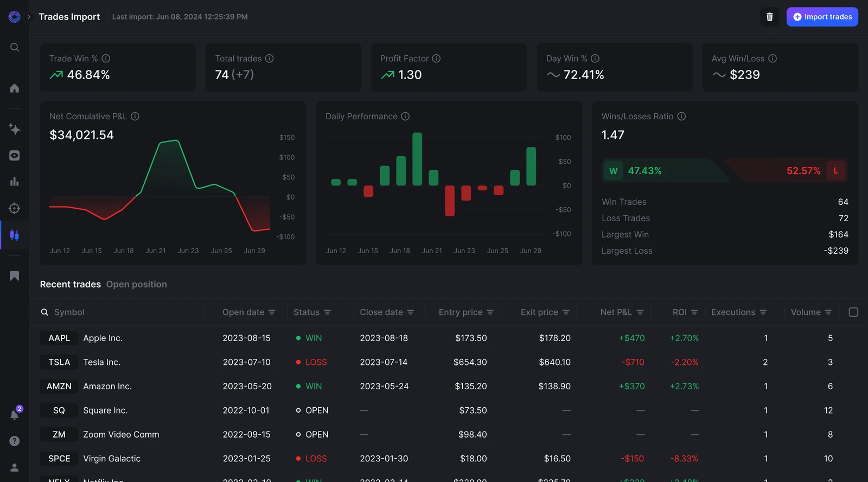Open the sparkle AI insights sidebar icon
The width and height of the screenshot is (868, 482).
[x=15, y=128]
